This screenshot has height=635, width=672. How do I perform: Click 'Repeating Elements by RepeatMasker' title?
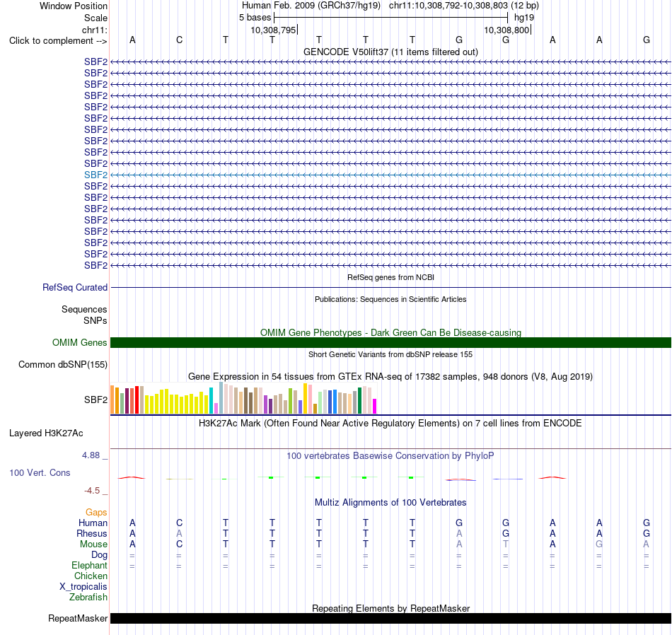[x=390, y=608]
